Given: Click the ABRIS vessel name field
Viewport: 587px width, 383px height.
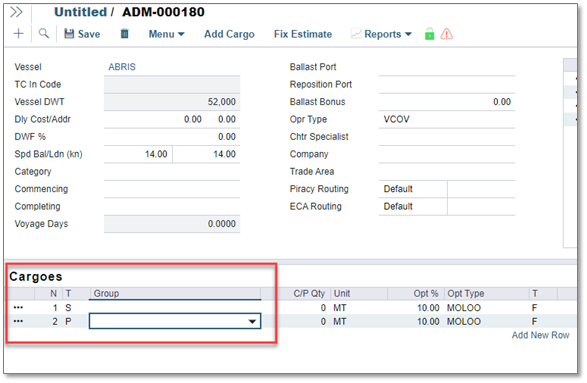Looking at the screenshot, I should pyautogui.click(x=172, y=67).
